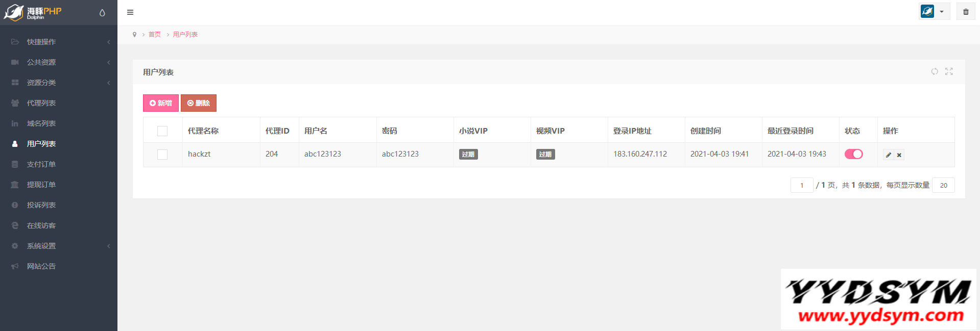The image size is (980, 331).
Task: Click the fullscreen expand panel icon
Action: (949, 71)
